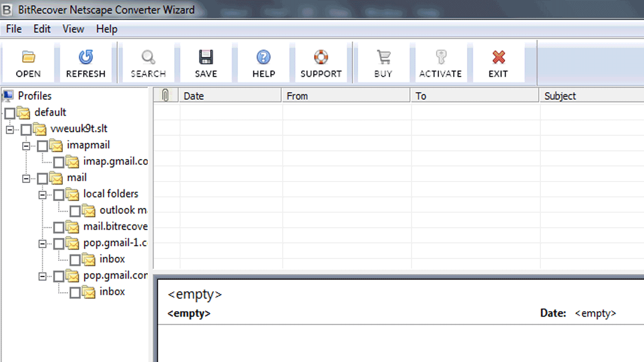Select inbox label under pop.gmail-1.c
The width and height of the screenshot is (644, 362).
(112, 259)
